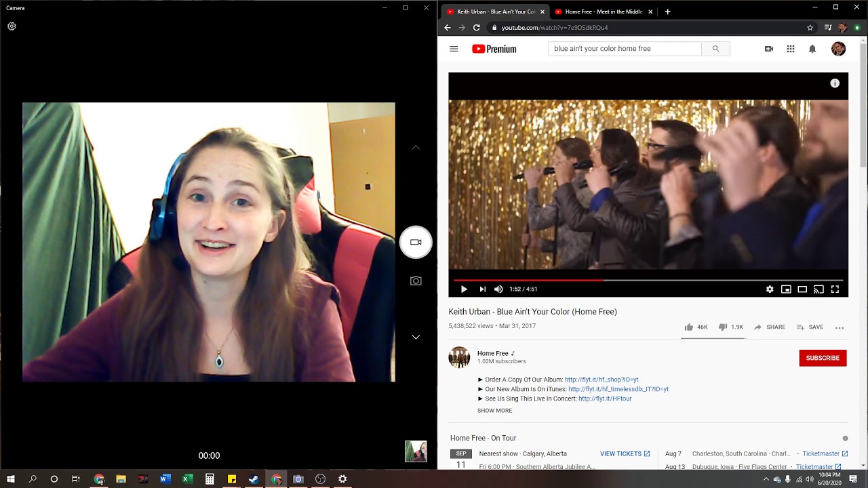
Task: Dislike the video (1.9K)
Action: click(x=730, y=327)
